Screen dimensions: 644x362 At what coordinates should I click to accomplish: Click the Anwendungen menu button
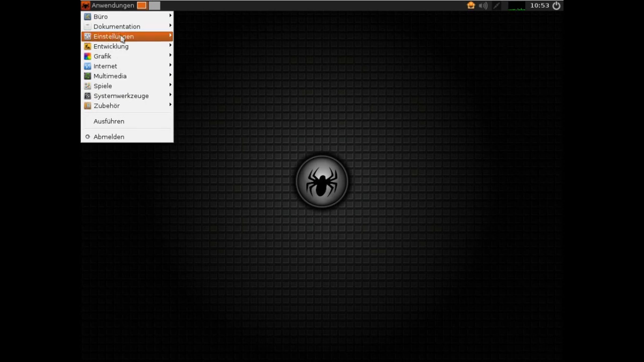tap(113, 5)
